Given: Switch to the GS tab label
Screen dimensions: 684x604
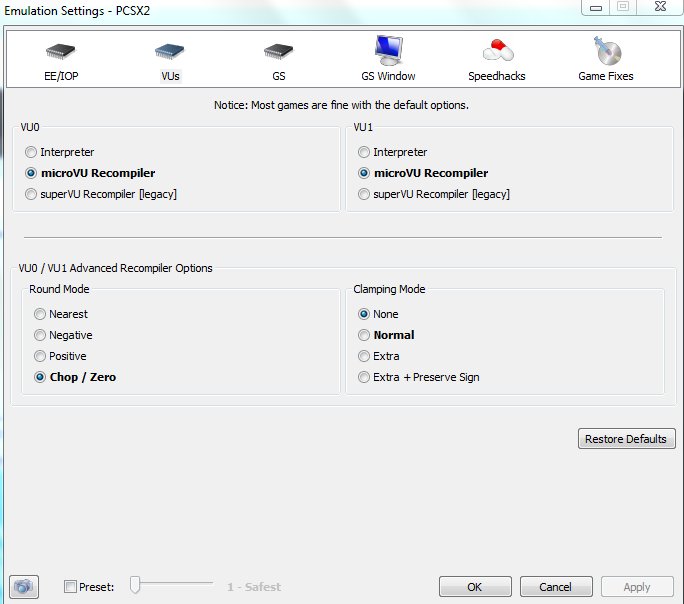Looking at the screenshot, I should pyautogui.click(x=279, y=76).
